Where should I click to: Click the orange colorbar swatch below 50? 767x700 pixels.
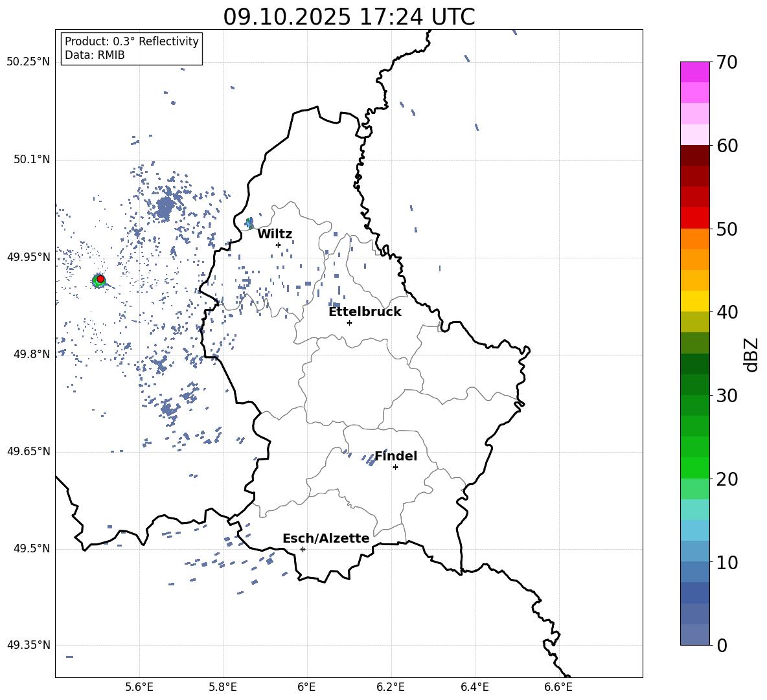pos(694,239)
